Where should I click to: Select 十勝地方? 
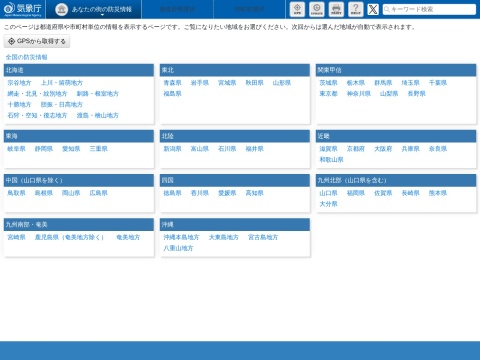[19, 105]
